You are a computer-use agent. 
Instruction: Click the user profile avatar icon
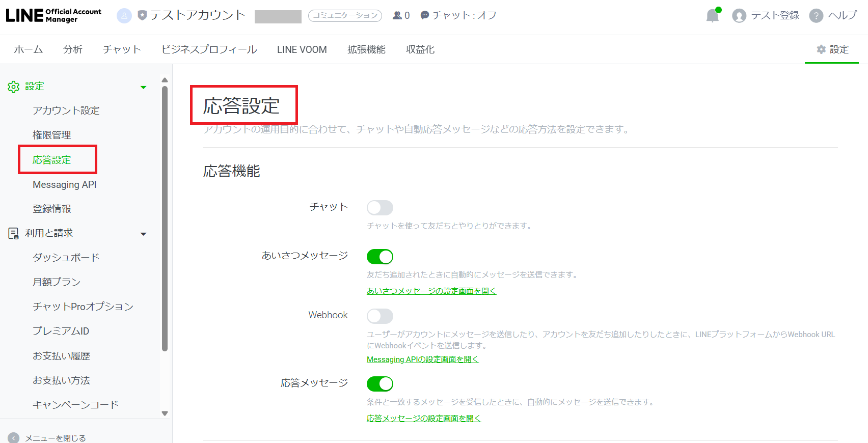(739, 16)
